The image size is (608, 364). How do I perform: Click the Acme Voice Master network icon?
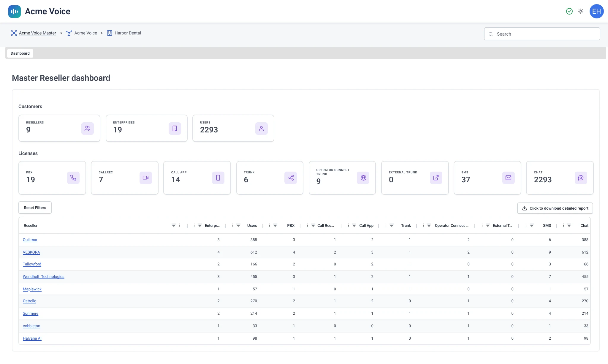pos(14,33)
